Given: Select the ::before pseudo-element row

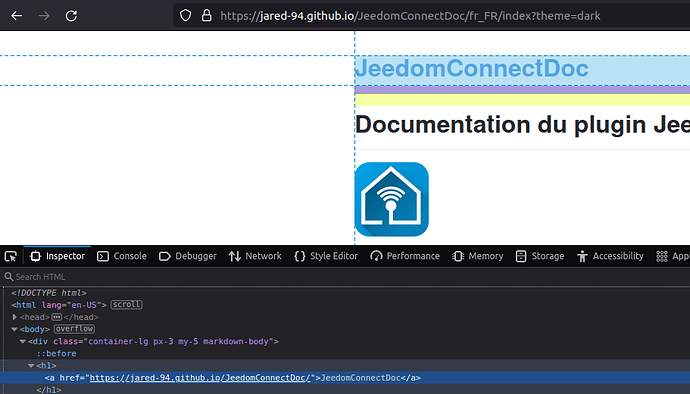Looking at the screenshot, I should coord(345,353).
